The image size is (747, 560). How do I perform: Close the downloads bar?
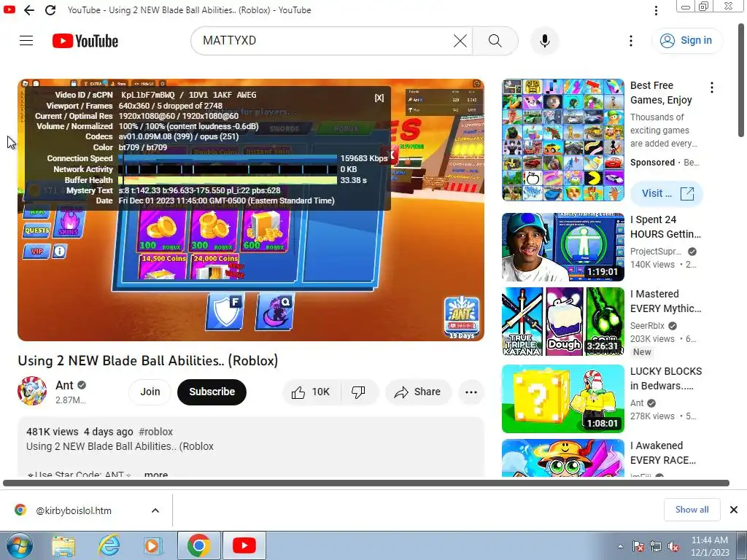click(x=734, y=510)
